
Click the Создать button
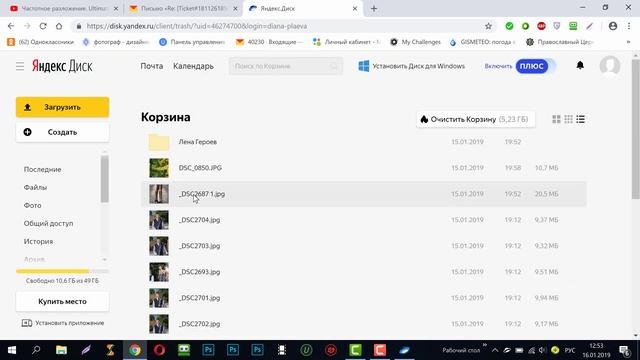62,132
